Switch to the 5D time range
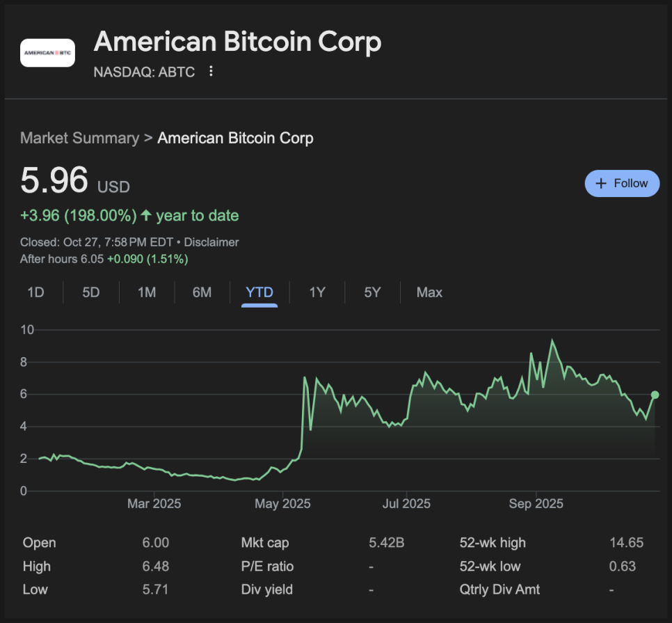672x623 pixels. pyautogui.click(x=91, y=292)
